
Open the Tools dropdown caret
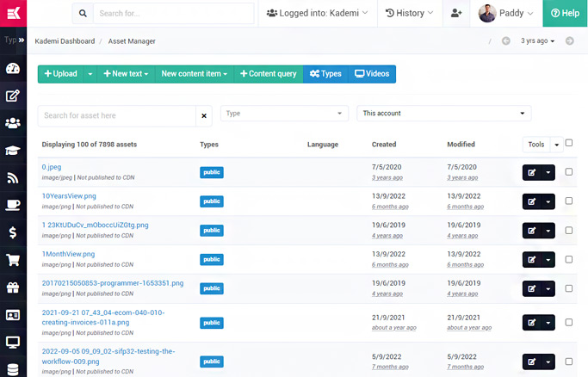coord(556,145)
